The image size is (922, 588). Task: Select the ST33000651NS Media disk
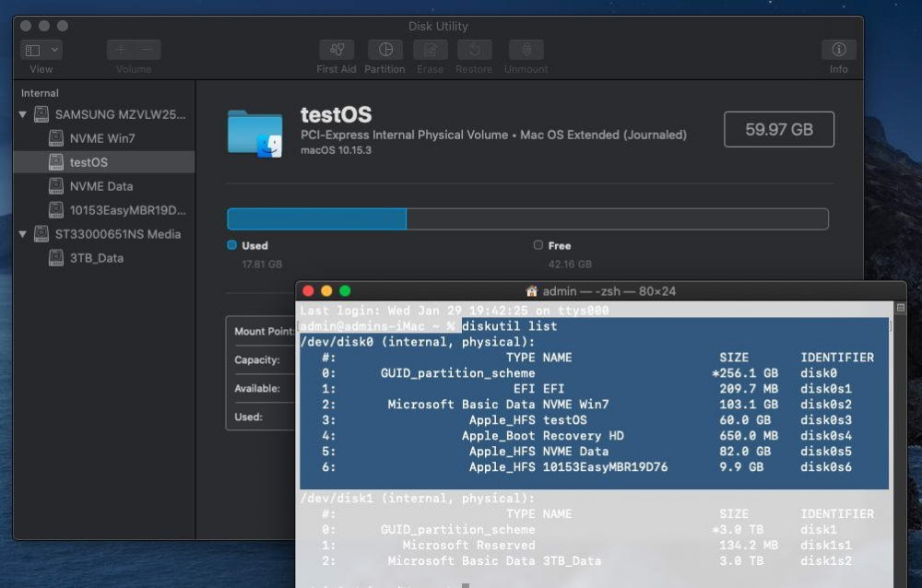pos(103,234)
